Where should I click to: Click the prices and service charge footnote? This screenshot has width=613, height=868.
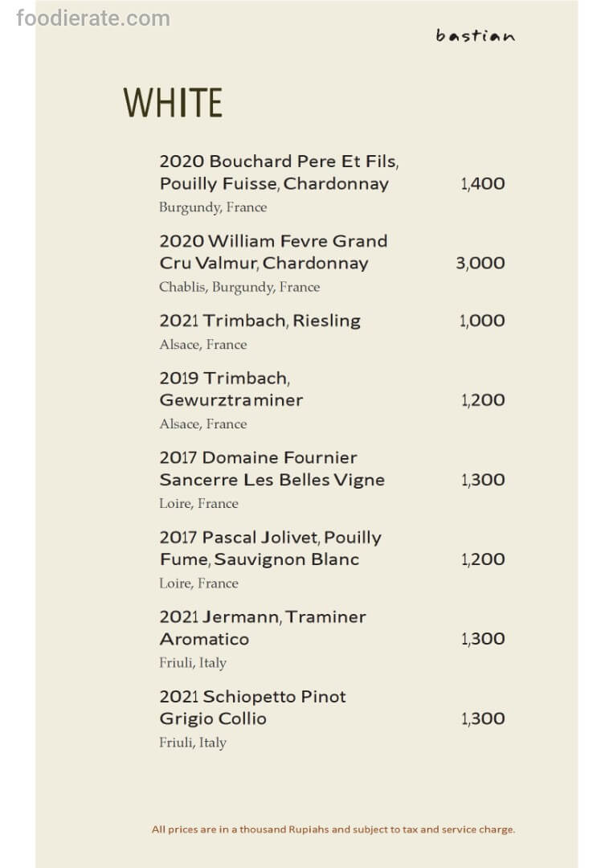(333, 829)
